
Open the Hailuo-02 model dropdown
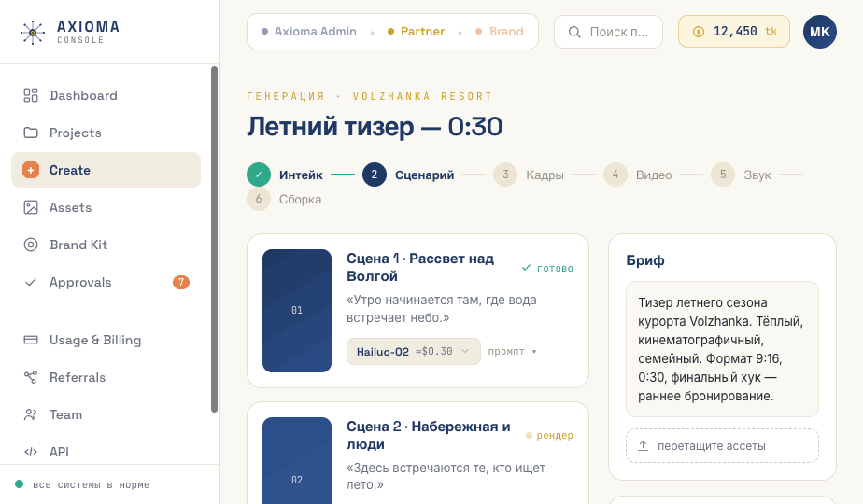pyautogui.click(x=414, y=351)
